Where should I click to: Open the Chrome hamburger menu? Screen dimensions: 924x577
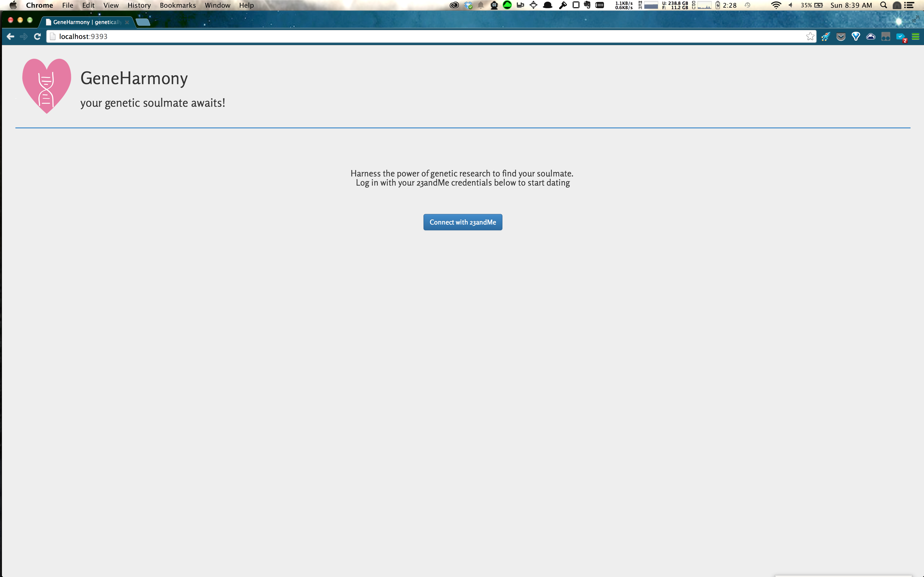tap(915, 37)
